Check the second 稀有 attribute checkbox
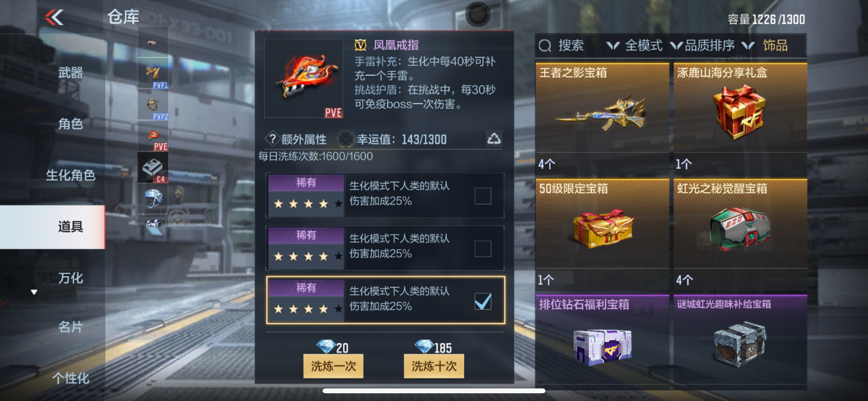The image size is (868, 401). [x=482, y=249]
